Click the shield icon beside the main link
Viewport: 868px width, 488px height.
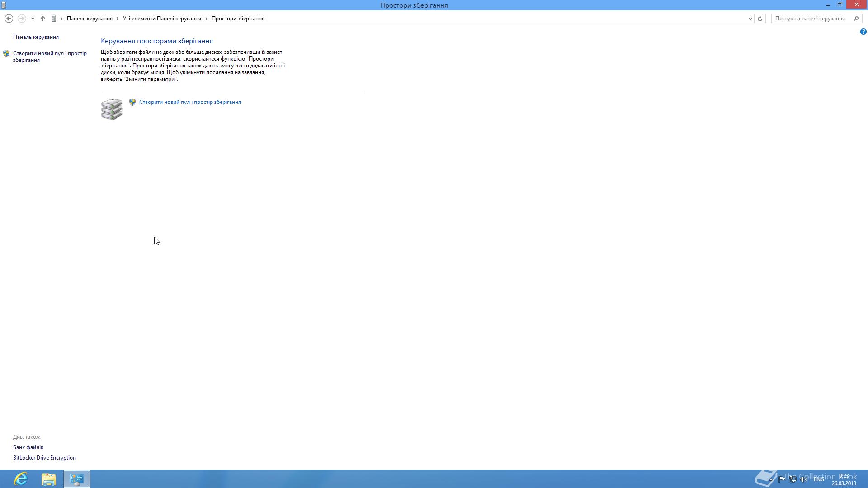coord(132,102)
